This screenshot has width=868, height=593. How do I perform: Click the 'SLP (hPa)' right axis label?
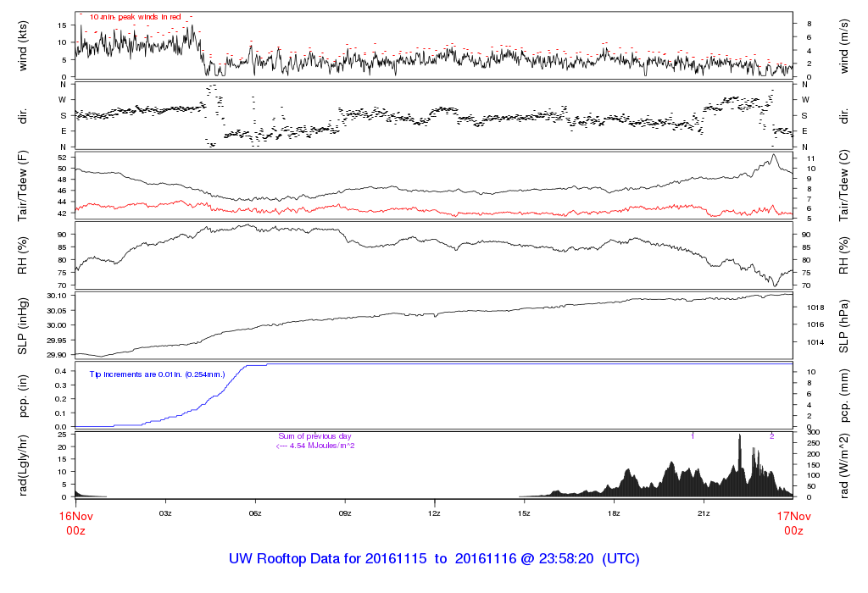pyautogui.click(x=844, y=325)
